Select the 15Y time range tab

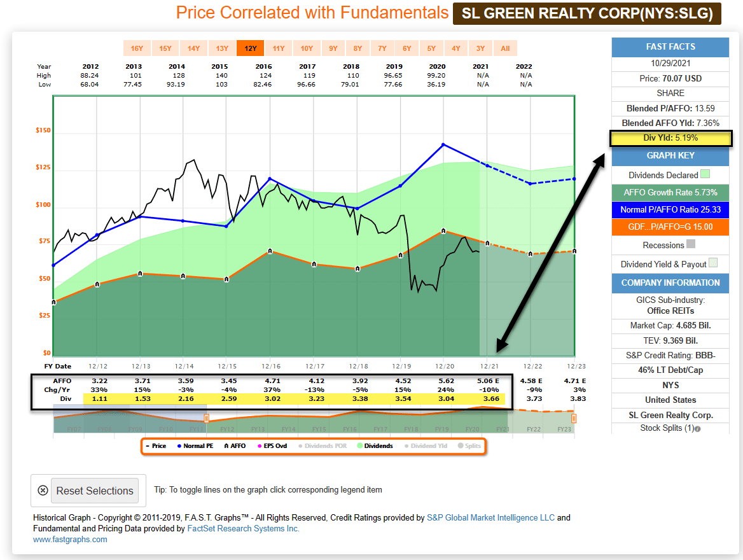165,48
